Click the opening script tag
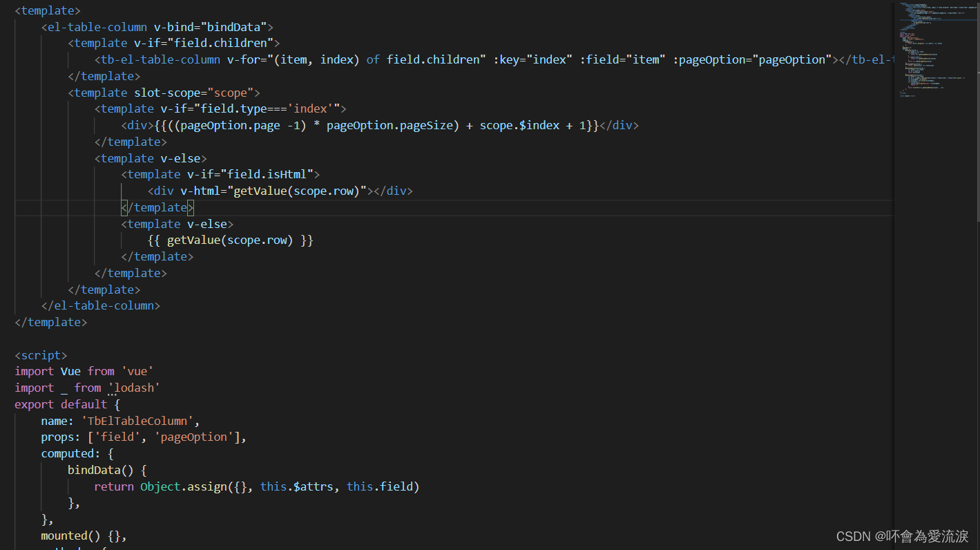 click(41, 355)
